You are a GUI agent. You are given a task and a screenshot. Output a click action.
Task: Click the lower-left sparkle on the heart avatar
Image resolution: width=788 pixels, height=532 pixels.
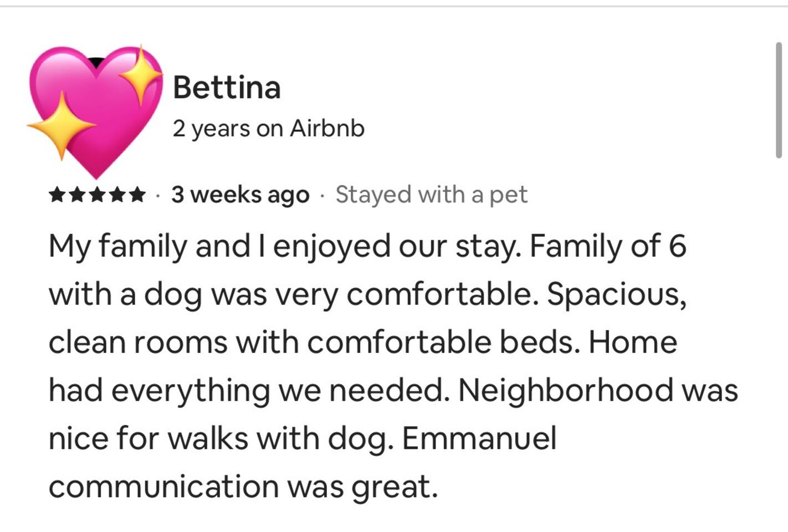pyautogui.click(x=62, y=126)
